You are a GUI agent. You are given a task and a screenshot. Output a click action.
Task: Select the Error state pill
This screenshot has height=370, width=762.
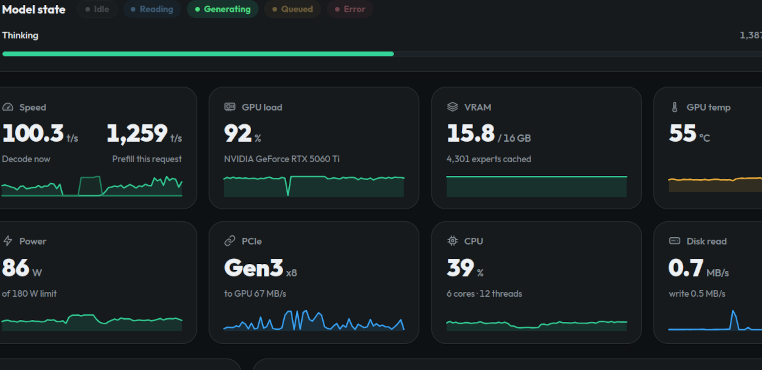point(350,9)
